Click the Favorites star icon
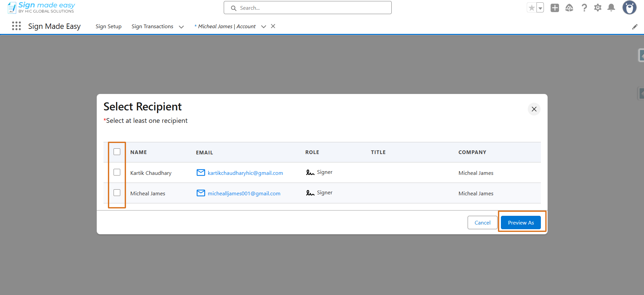The width and height of the screenshot is (644, 295). click(x=531, y=8)
